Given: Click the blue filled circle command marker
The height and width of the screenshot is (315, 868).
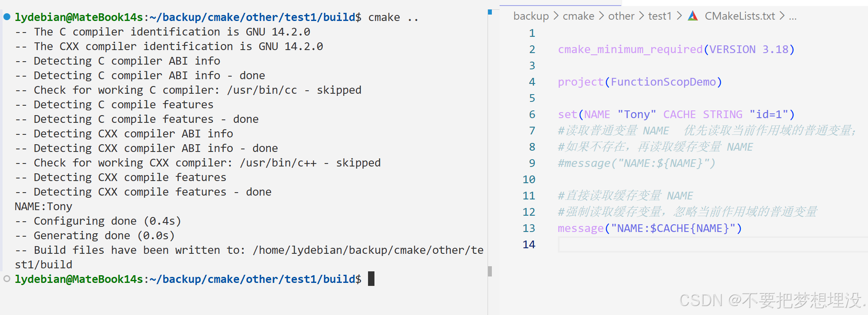Looking at the screenshot, I should point(7,17).
